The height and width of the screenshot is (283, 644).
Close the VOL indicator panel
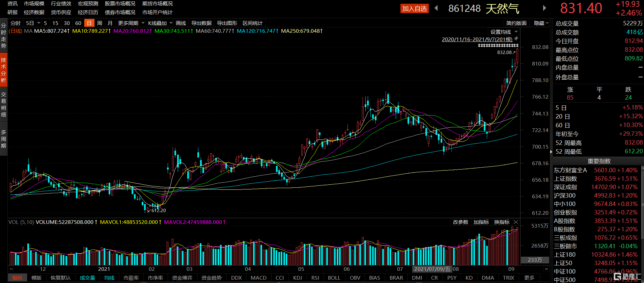pyautogui.click(x=515, y=222)
